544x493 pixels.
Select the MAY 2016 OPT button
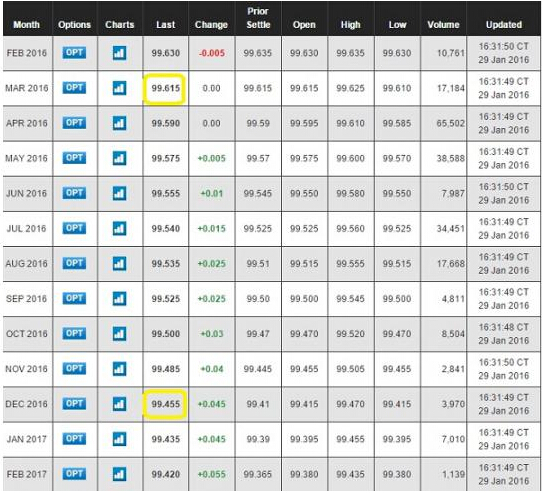pos(74,158)
